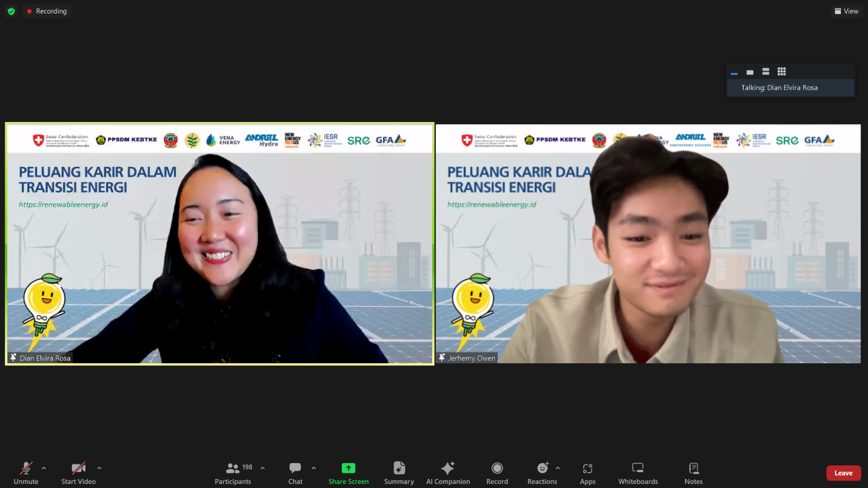Open the Apps panel
This screenshot has height=488, width=868.
pos(588,473)
